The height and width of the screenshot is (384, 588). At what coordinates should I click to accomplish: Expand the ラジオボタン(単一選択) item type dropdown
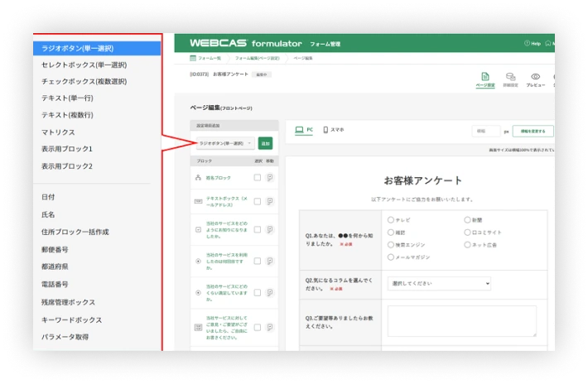point(225,143)
